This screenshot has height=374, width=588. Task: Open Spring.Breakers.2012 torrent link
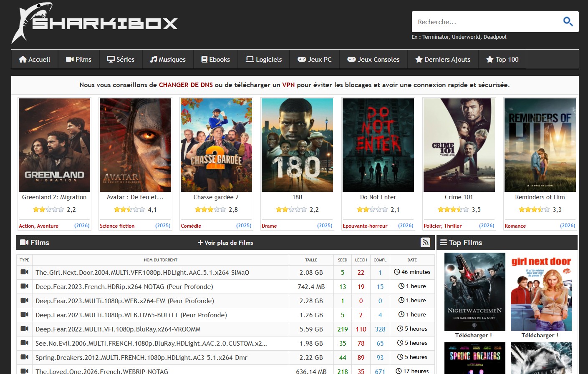141,357
